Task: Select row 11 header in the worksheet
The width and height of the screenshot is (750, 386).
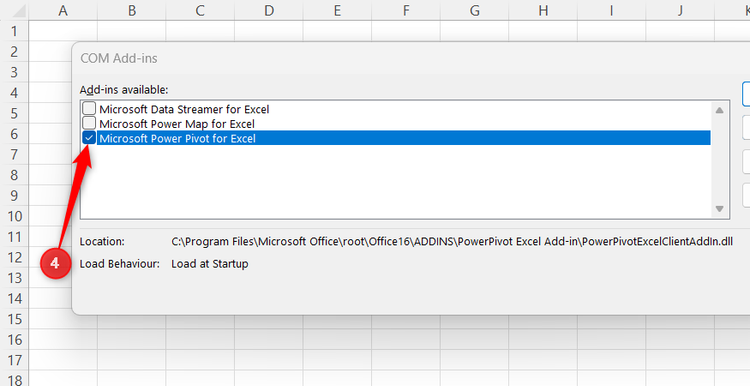Action: click(14, 237)
